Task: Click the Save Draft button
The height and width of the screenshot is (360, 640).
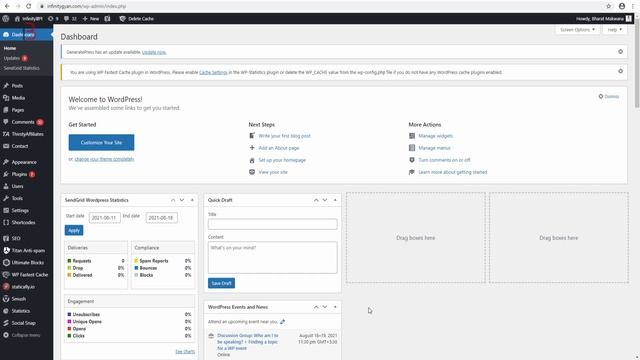Action: coord(221,283)
